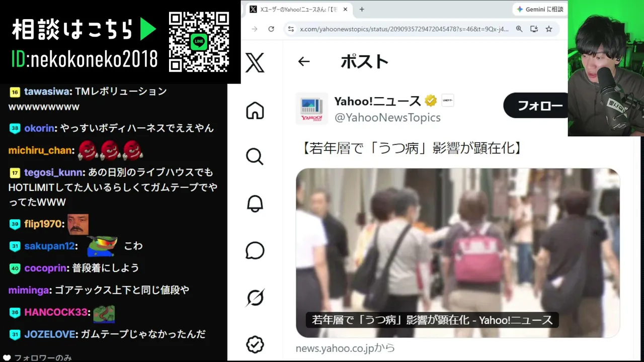
Task: Open the @YahooNewsTopics handle link
Action: point(387,117)
